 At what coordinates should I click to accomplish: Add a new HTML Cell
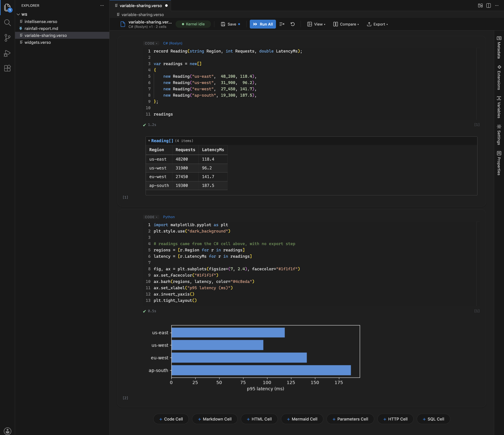(259, 419)
